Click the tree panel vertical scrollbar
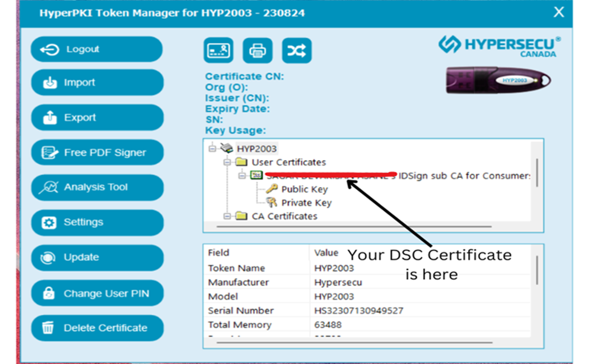This screenshot has height=364, width=589. [537, 173]
